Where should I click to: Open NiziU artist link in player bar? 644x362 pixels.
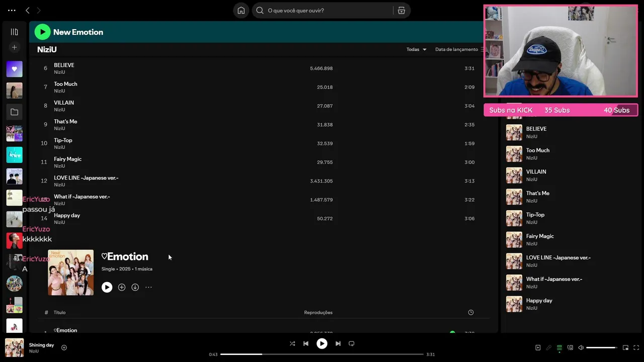tap(34, 351)
